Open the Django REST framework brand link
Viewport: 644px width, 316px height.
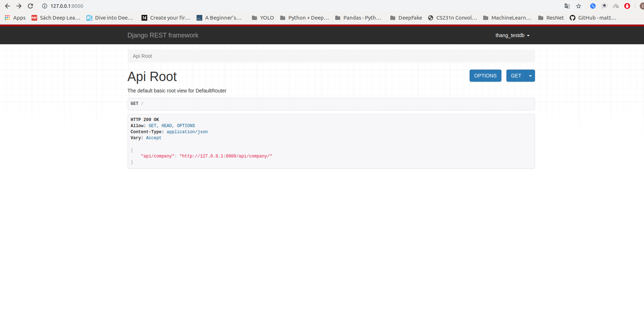click(163, 36)
